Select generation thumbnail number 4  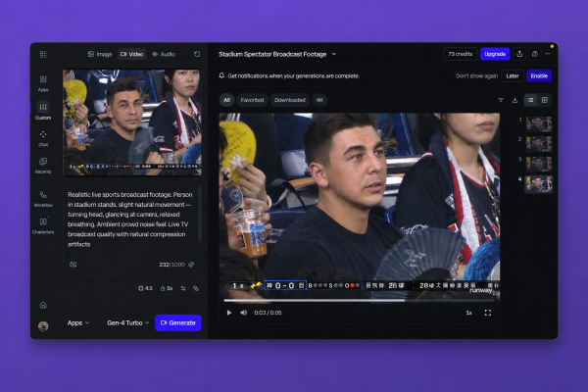click(x=539, y=184)
